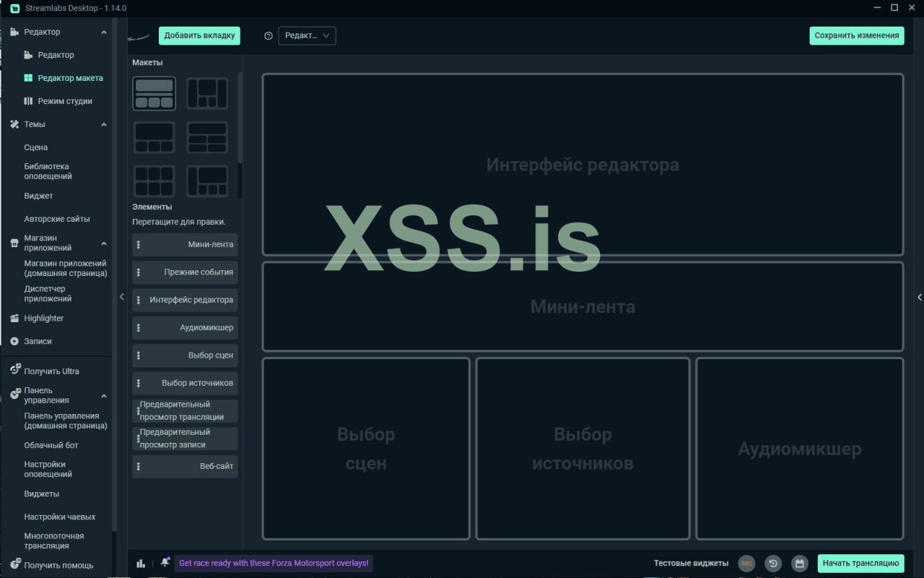Open Настройки чаевых

coord(60,517)
